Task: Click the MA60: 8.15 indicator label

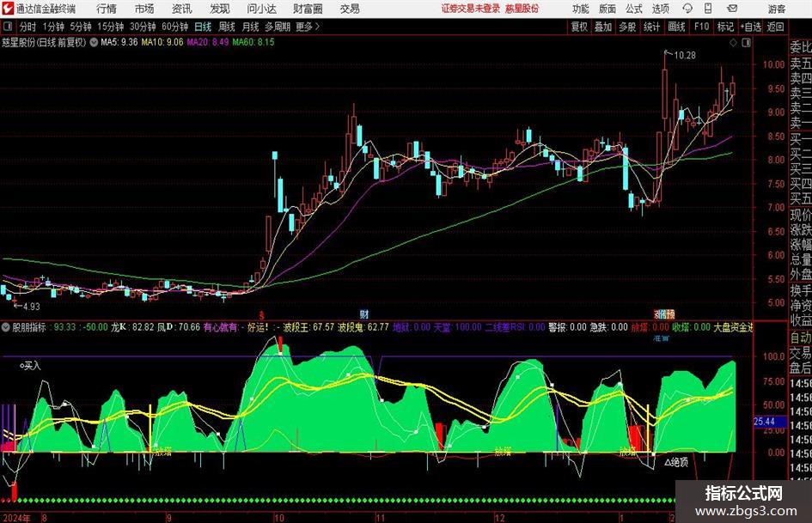Action: pyautogui.click(x=253, y=42)
